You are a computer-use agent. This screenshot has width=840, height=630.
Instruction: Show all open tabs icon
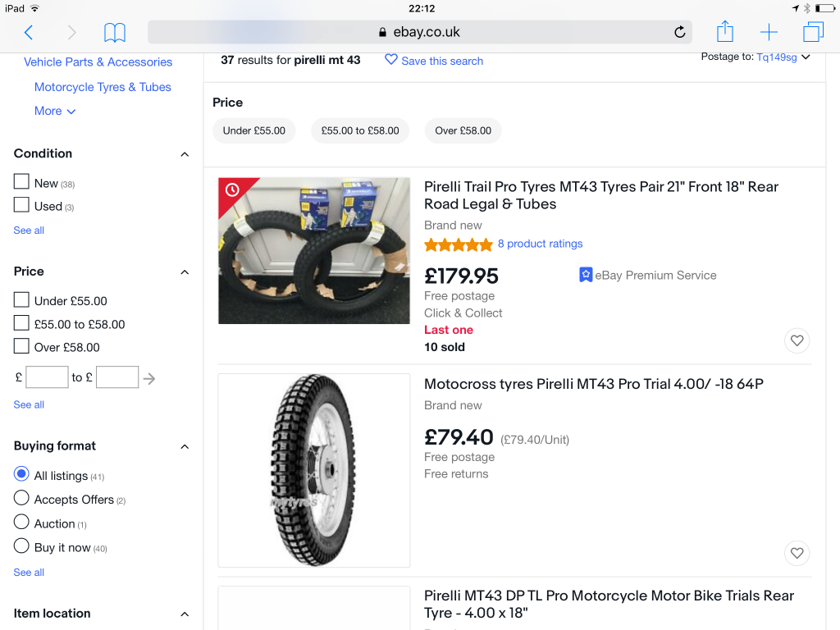(813, 32)
